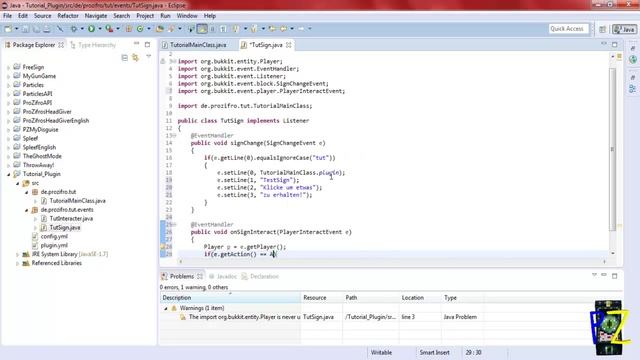This screenshot has width=640, height=360.
Task: Open the Window menu
Action: pyautogui.click(x=187, y=16)
